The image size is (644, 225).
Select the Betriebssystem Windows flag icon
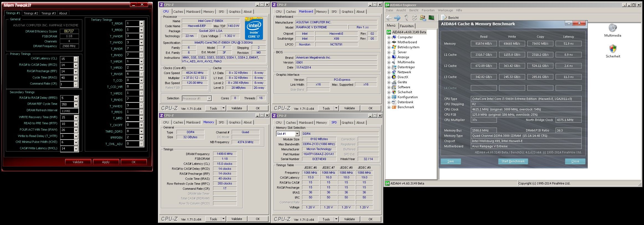(394, 47)
